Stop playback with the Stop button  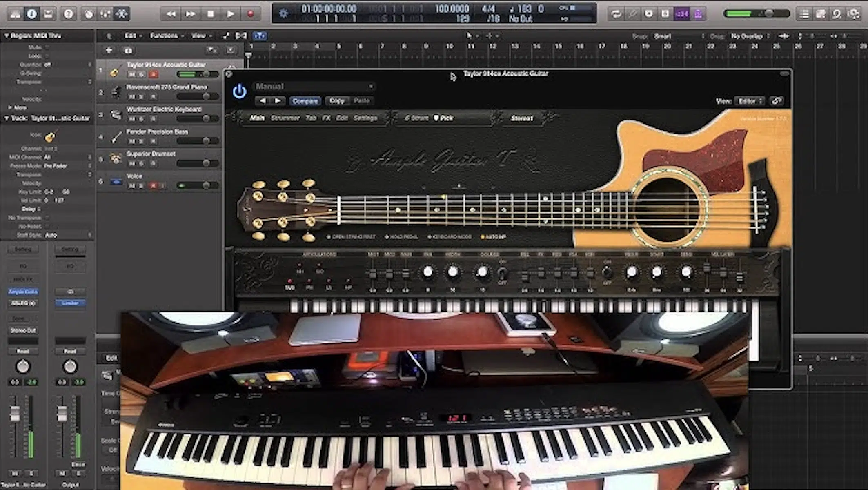[211, 14]
